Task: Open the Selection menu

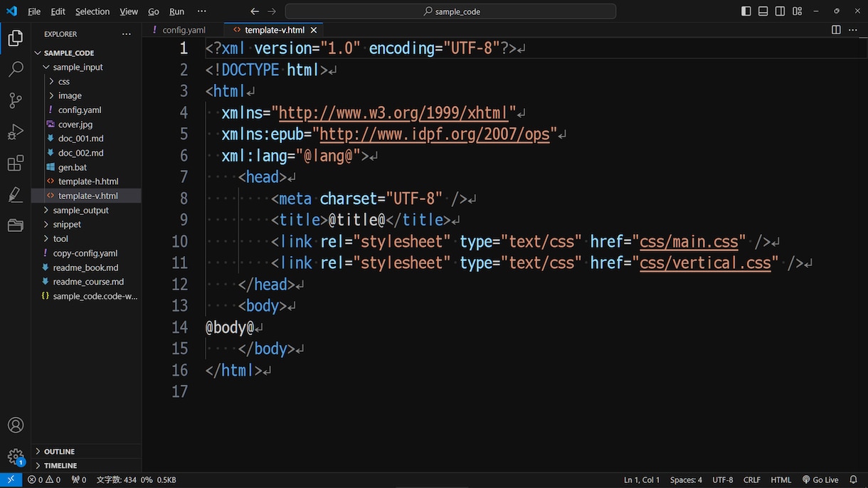Action: point(92,11)
